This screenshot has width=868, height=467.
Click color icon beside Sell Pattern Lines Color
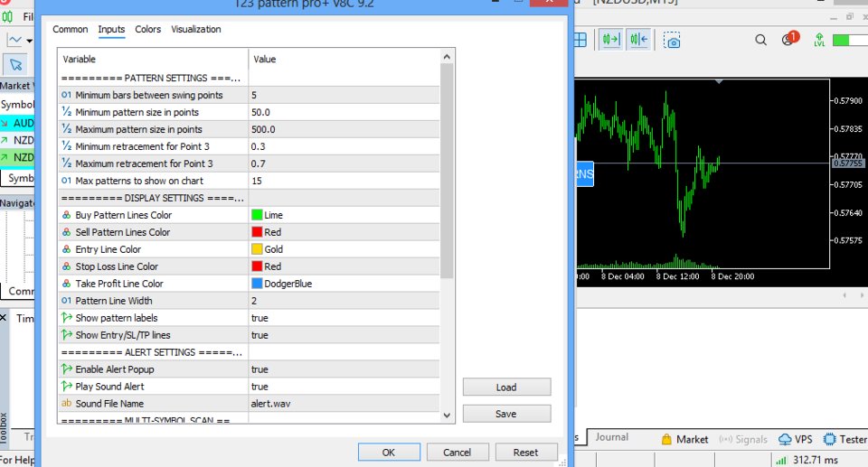click(66, 232)
